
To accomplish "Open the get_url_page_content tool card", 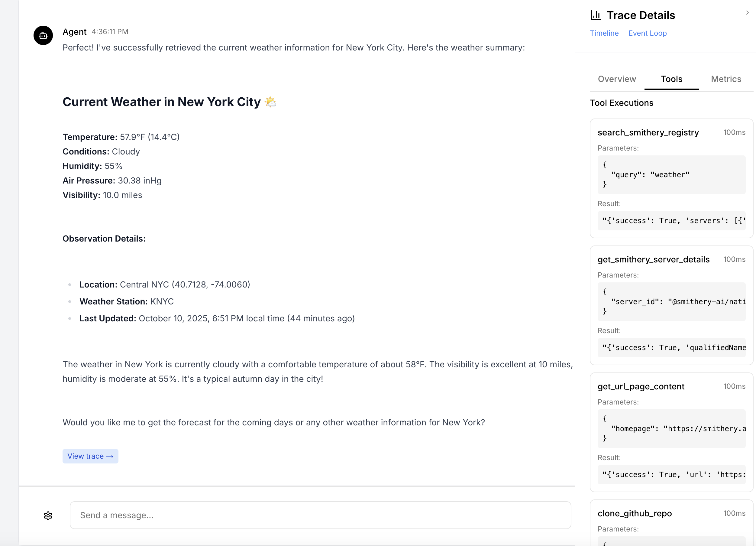I will tap(641, 386).
